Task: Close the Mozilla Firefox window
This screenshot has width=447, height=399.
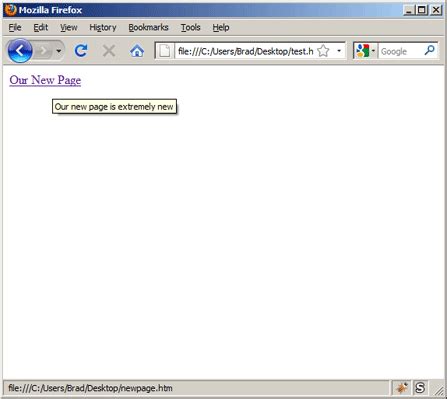Action: click(436, 10)
